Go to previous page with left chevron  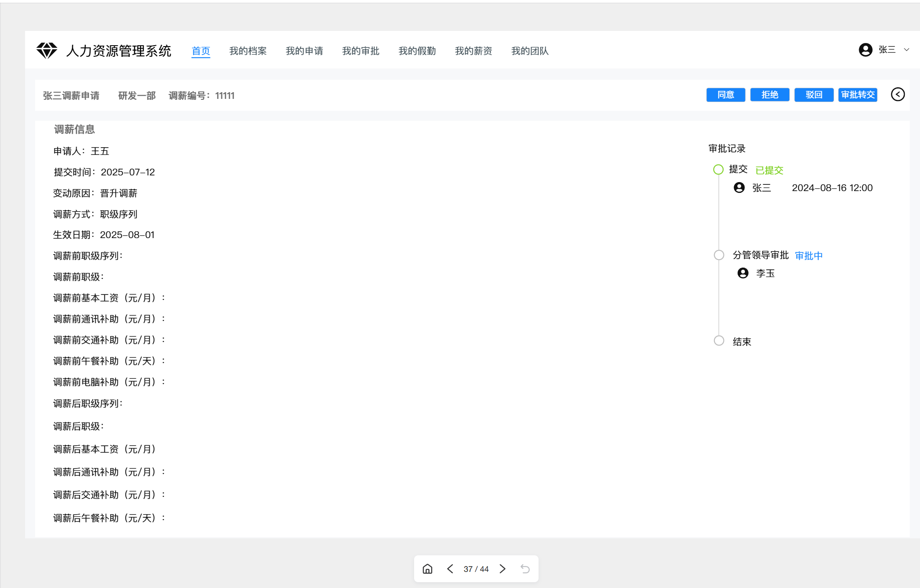[x=450, y=569]
